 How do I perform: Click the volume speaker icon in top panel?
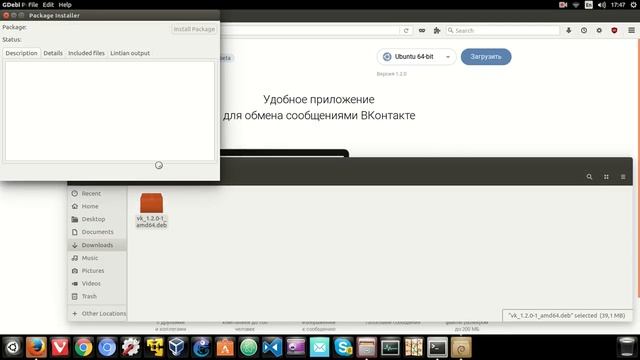tap(602, 5)
